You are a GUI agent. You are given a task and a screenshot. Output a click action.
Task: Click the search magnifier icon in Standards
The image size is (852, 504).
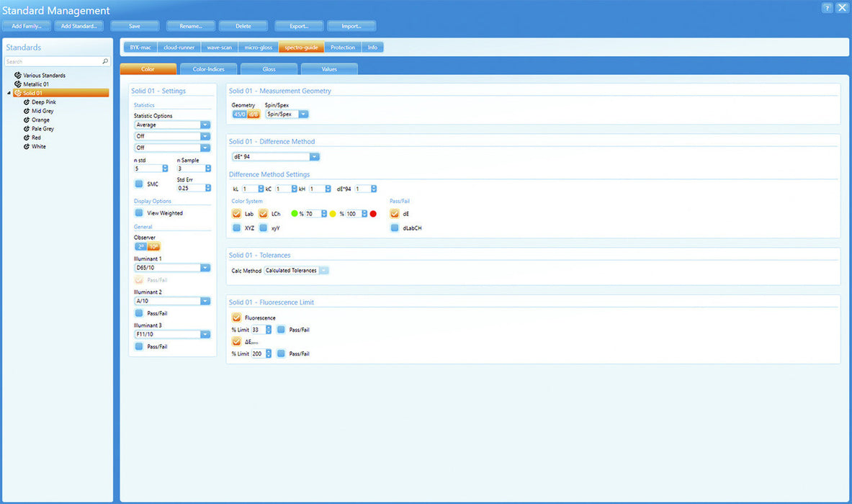click(x=105, y=62)
